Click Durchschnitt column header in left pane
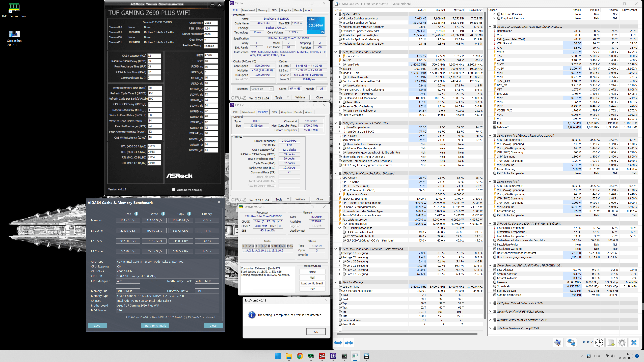644x362 pixels. 475,10
